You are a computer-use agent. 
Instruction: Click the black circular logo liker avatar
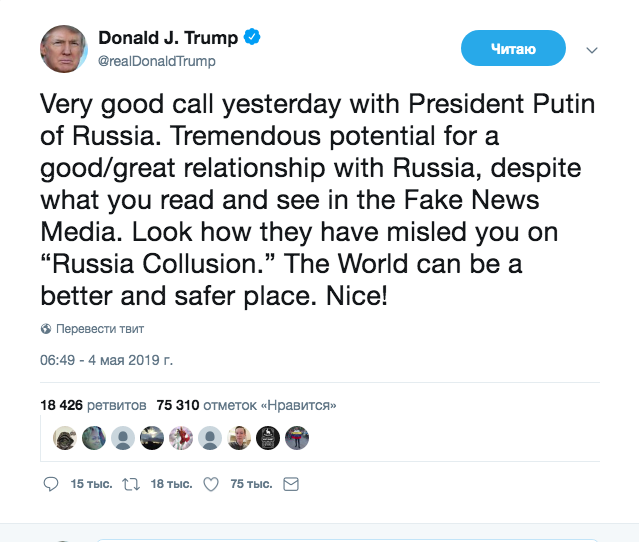click(x=268, y=438)
